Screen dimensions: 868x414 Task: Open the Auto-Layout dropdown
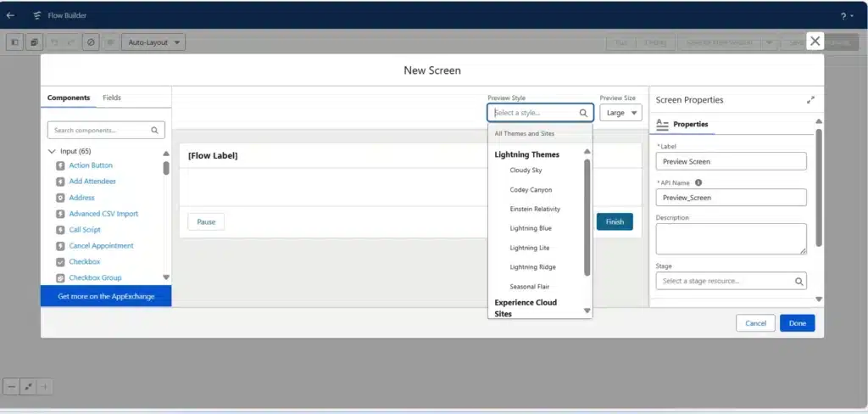[x=153, y=42]
